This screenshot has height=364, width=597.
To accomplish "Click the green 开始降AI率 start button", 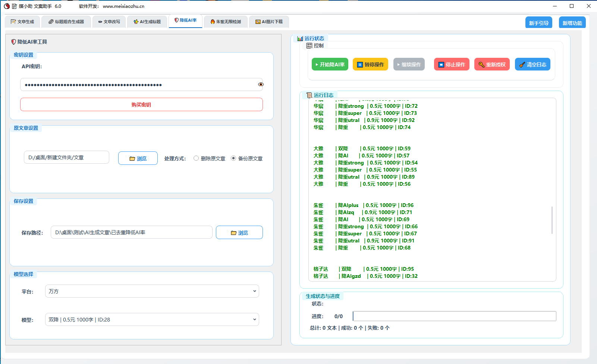I will pyautogui.click(x=330, y=65).
